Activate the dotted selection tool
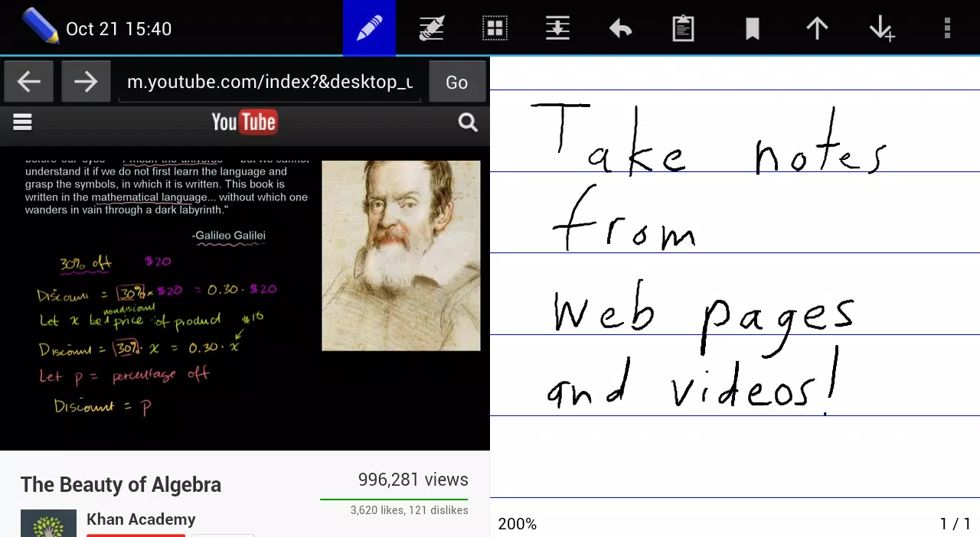 click(495, 28)
